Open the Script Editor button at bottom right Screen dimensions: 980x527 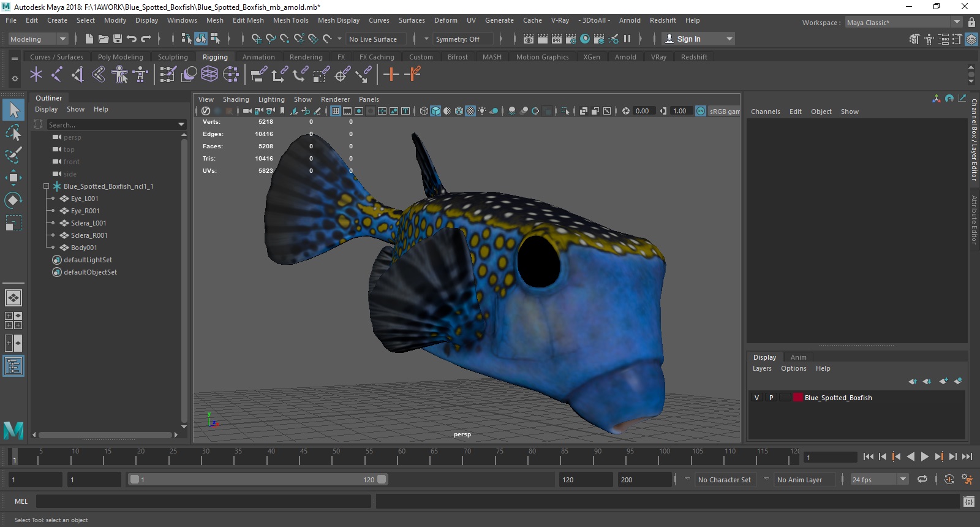coord(968,501)
